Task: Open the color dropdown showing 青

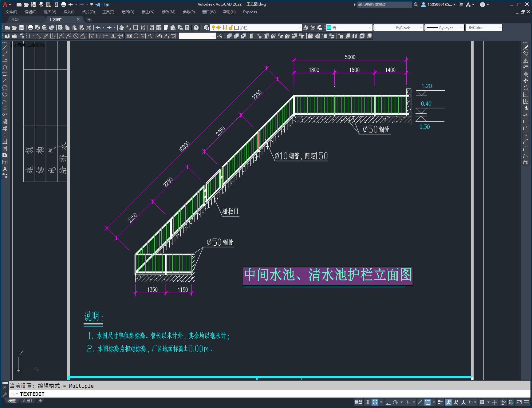Action: (349, 28)
